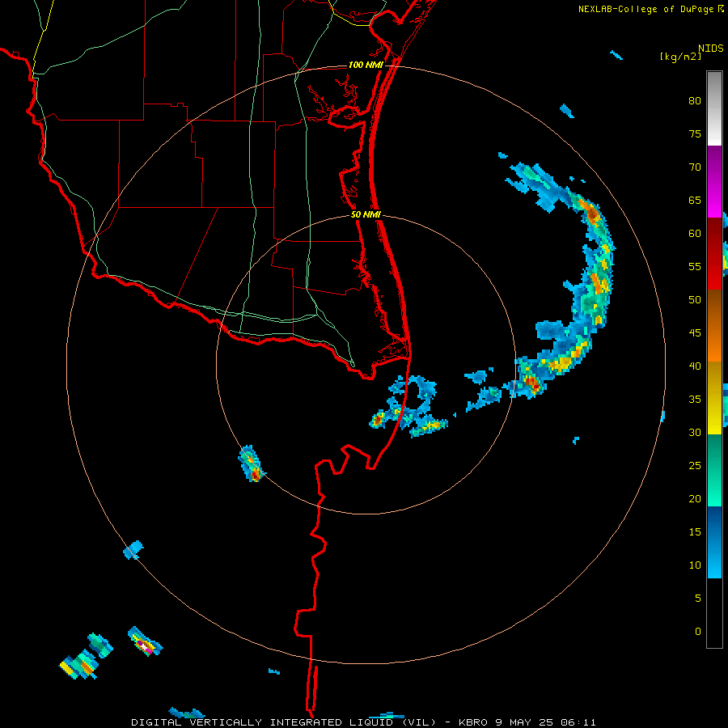Image resolution: width=728 pixels, height=728 pixels.
Task: Select the 70 value on the VIL scale
Action: 695,167
